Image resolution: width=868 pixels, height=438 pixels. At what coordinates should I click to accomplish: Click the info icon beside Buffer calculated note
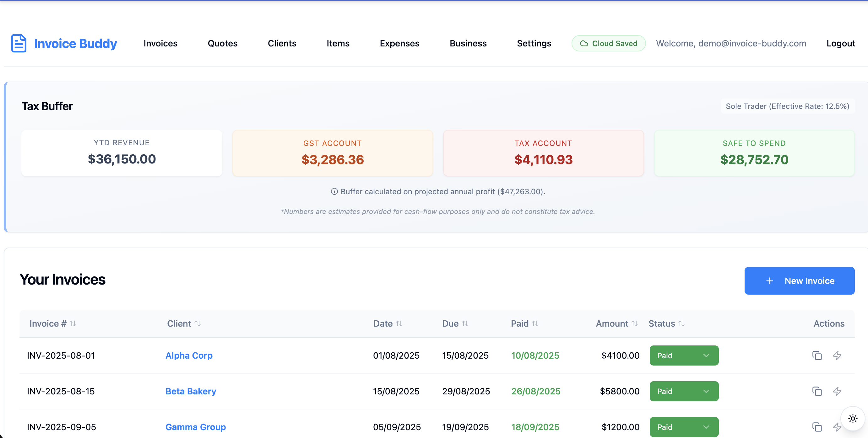(334, 192)
